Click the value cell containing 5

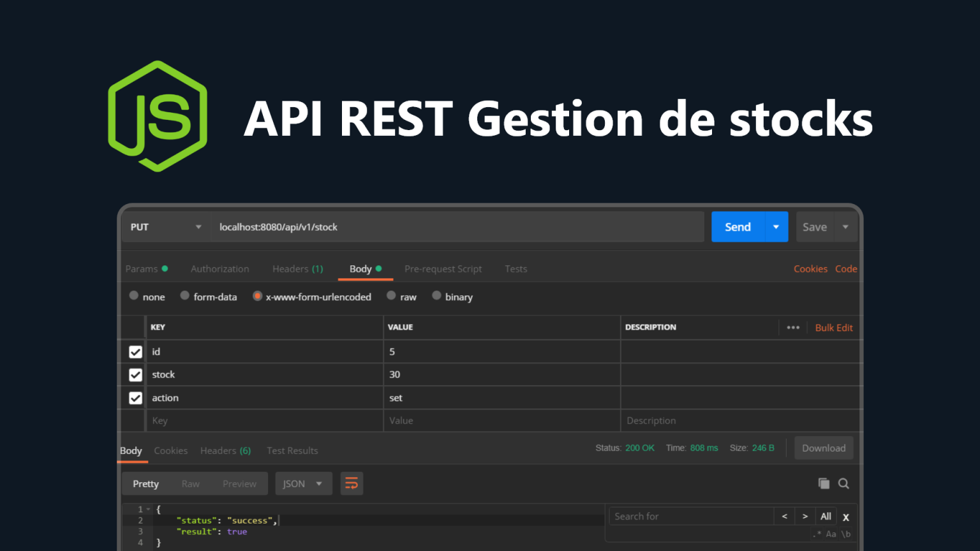(x=502, y=352)
